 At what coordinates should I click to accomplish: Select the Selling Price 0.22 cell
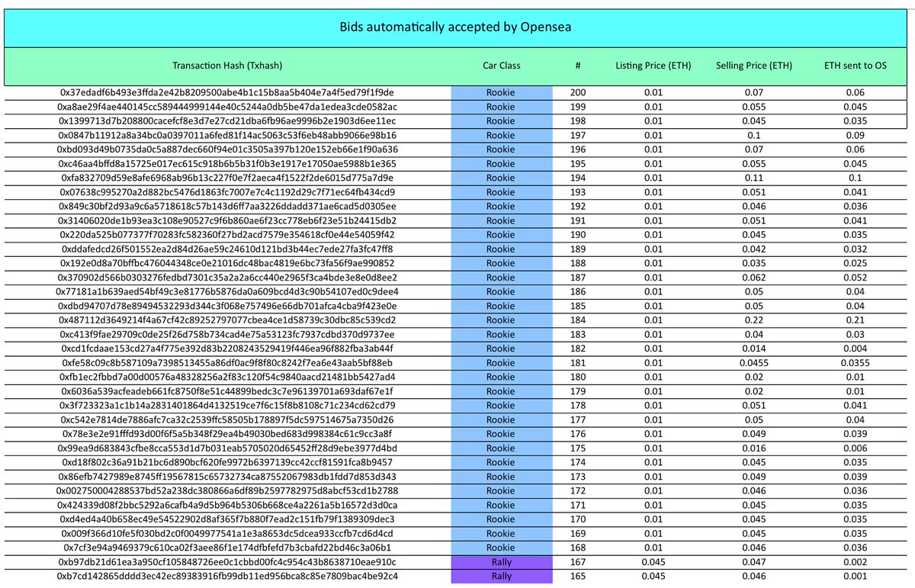[754, 320]
